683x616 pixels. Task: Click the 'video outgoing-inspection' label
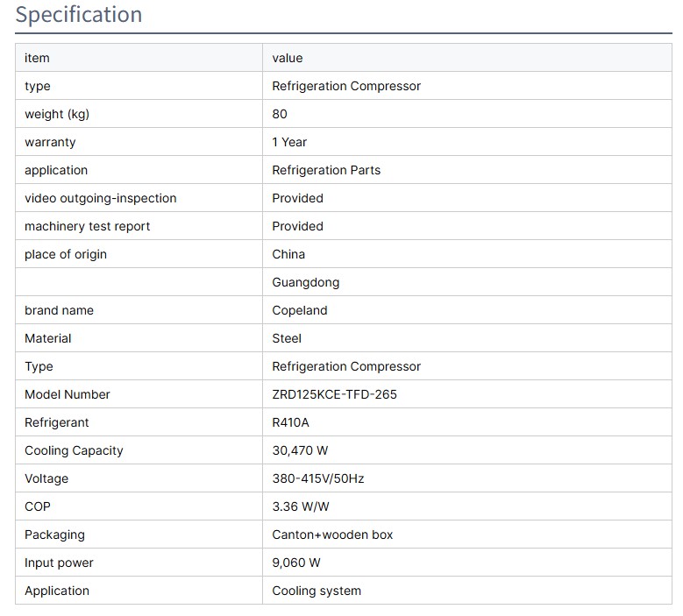click(x=101, y=198)
